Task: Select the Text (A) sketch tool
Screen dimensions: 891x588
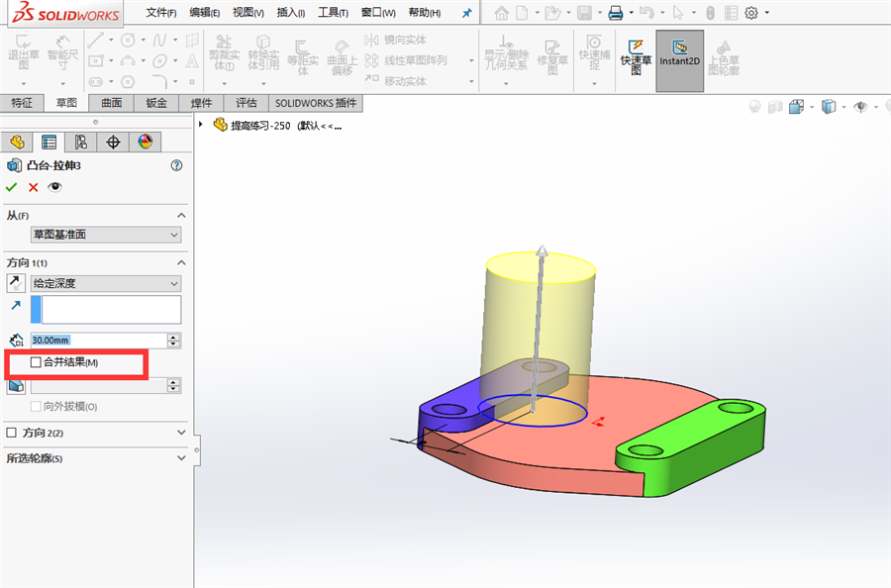Action: (x=192, y=60)
